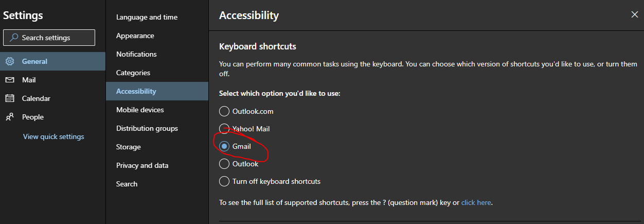Select Categories in the General menu
Screen dimensions: 644x224
click(133, 73)
